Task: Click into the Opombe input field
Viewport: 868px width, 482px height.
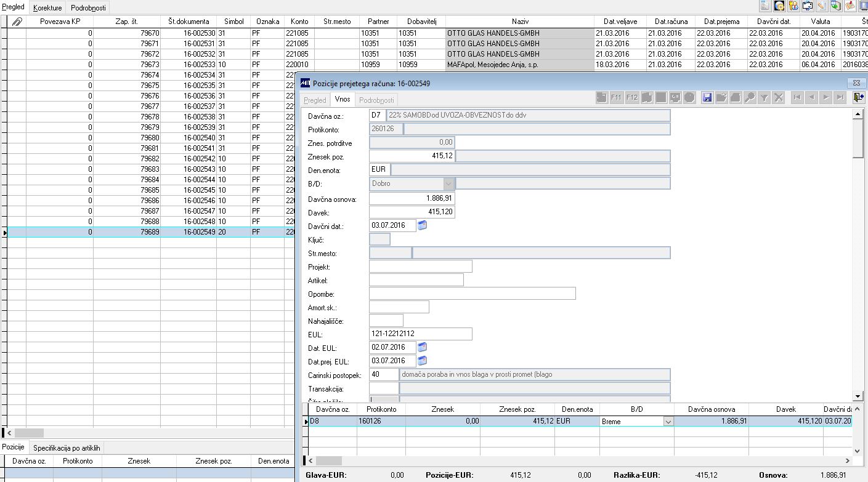Action: pos(472,294)
